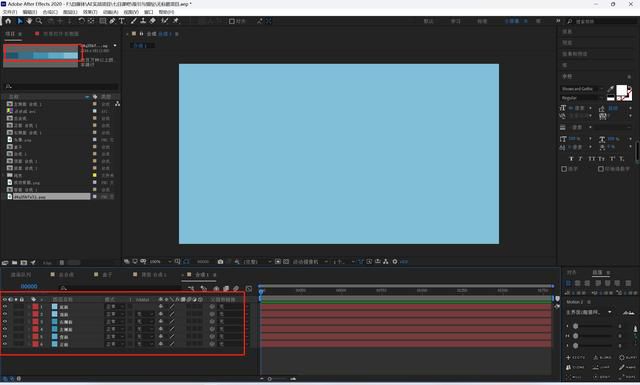Open the Effect menu
The height and width of the screenshot is (385, 640).
[x=90, y=12]
